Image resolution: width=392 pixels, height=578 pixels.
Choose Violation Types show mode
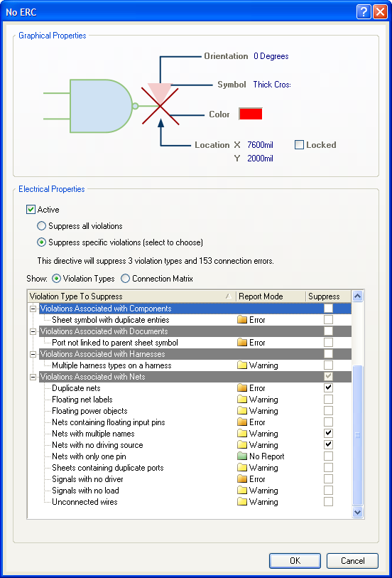pyautogui.click(x=56, y=278)
